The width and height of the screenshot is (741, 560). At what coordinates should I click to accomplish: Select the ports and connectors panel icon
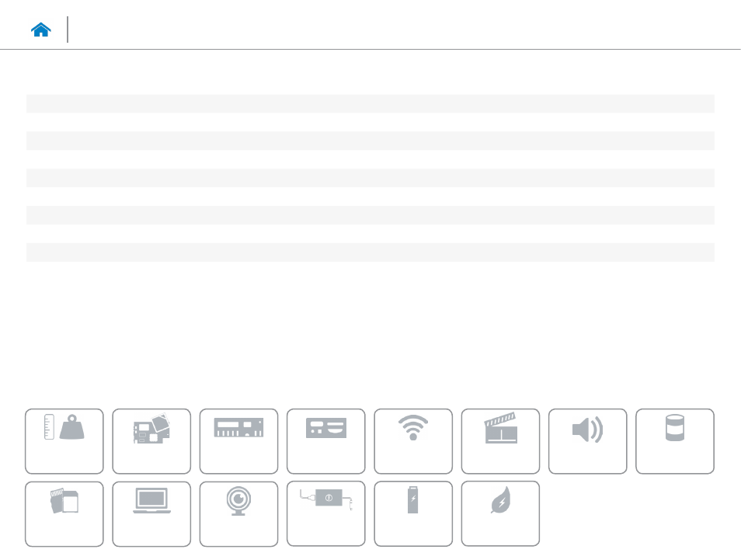[326, 441]
